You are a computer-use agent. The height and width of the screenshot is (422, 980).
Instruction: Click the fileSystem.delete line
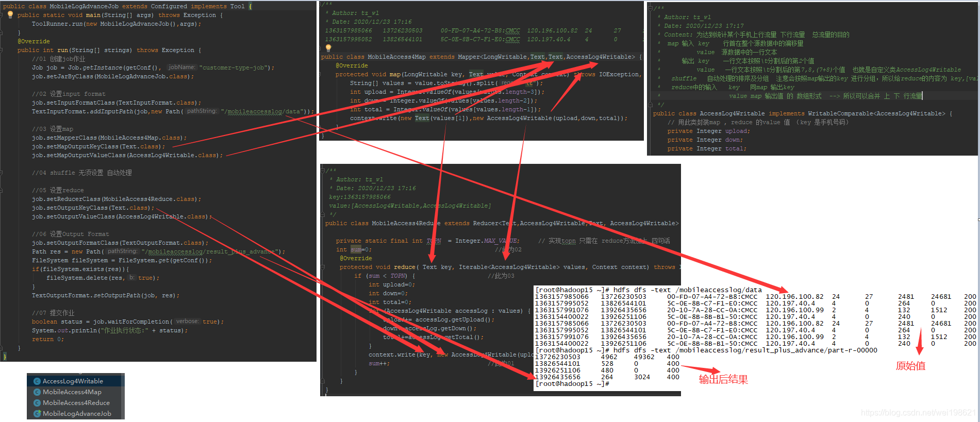[x=103, y=278]
